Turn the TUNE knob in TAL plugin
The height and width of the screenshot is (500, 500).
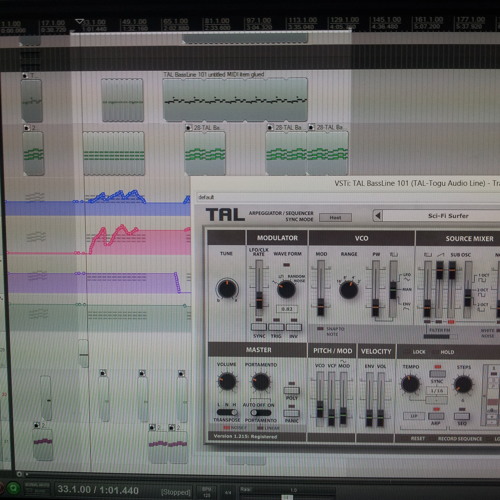click(227, 289)
